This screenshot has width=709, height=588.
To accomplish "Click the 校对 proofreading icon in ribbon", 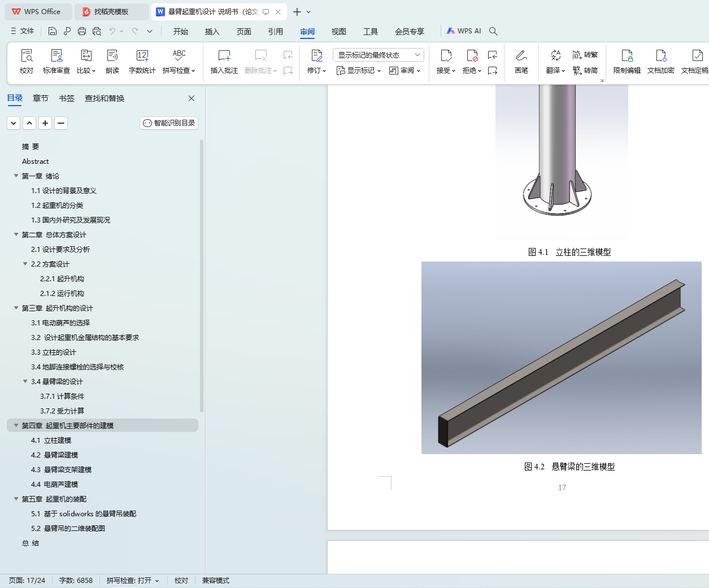I will (27, 62).
